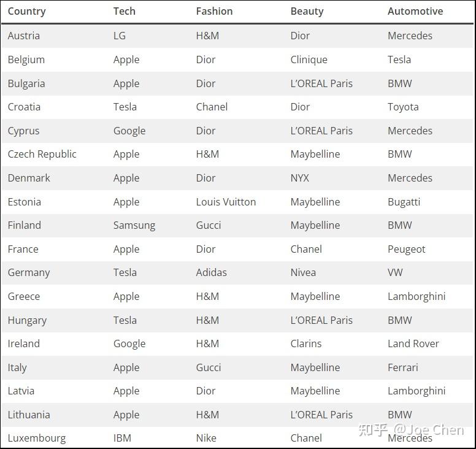Click the Zhihu @Joe Chen watermark
This screenshot has height=449, width=476.
411,430
